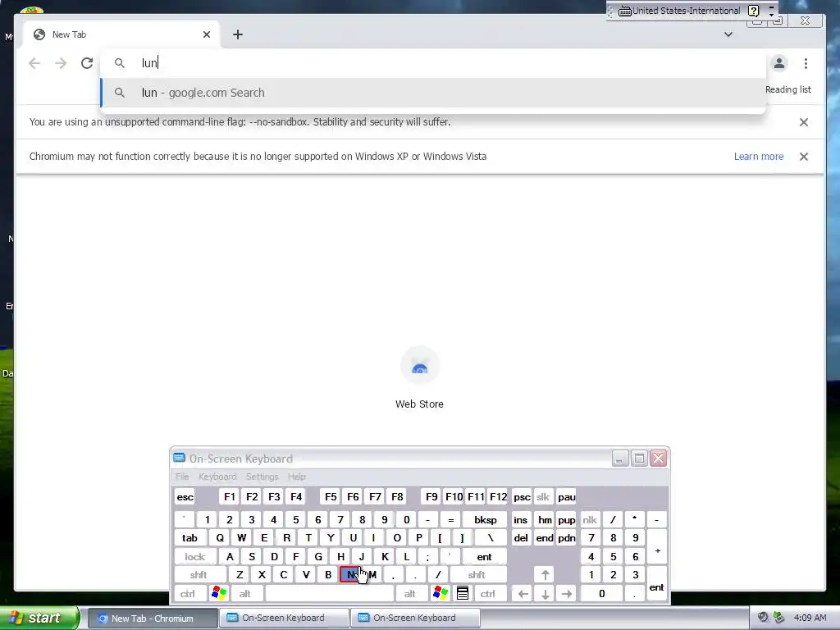Click the esc key on keyboard
This screenshot has width=840, height=630.
click(x=185, y=496)
